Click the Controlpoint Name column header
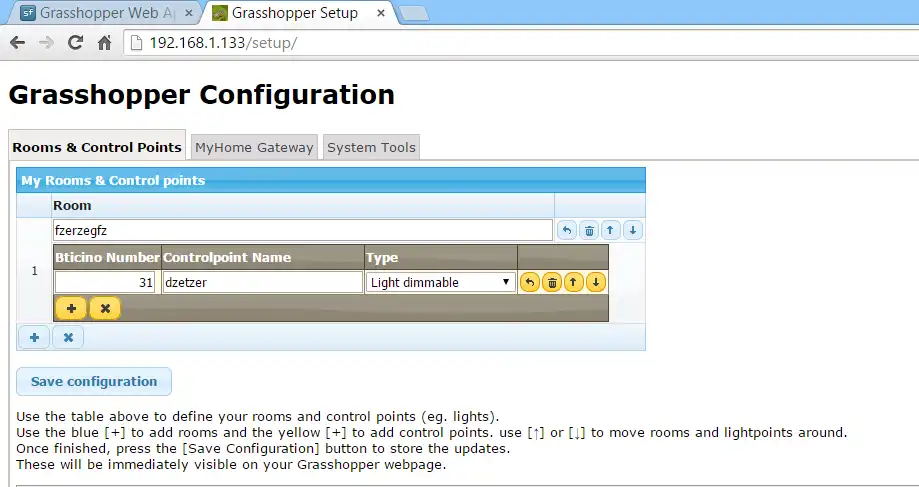Viewport: 919px width, 487px height. coord(263,257)
